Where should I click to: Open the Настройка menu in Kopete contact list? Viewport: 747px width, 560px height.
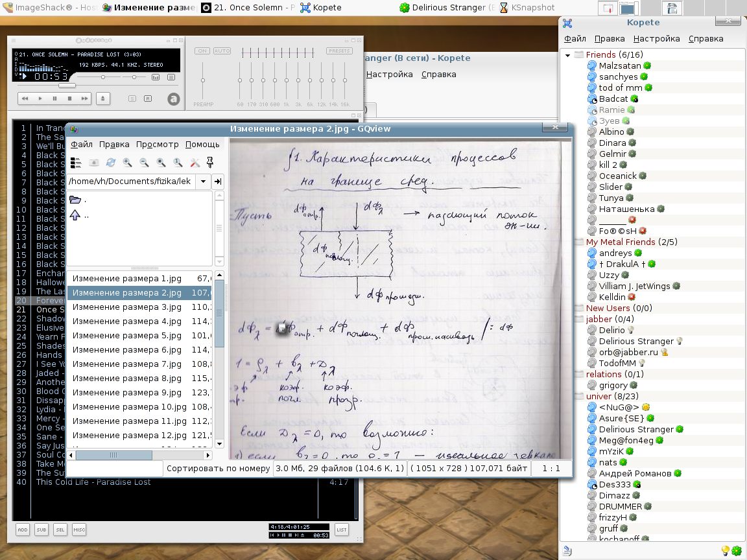click(x=656, y=39)
